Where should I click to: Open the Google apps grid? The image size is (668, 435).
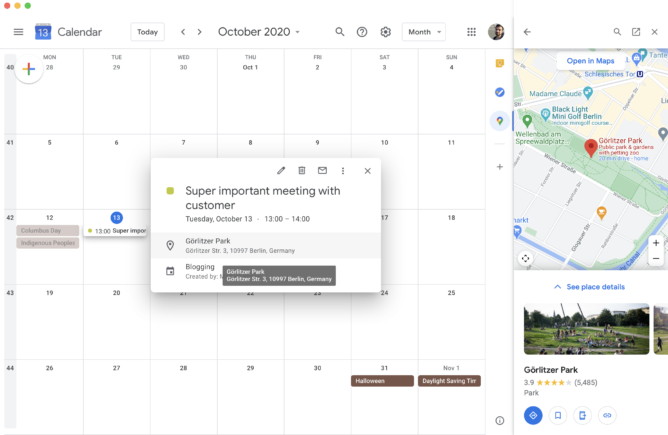[x=471, y=32]
